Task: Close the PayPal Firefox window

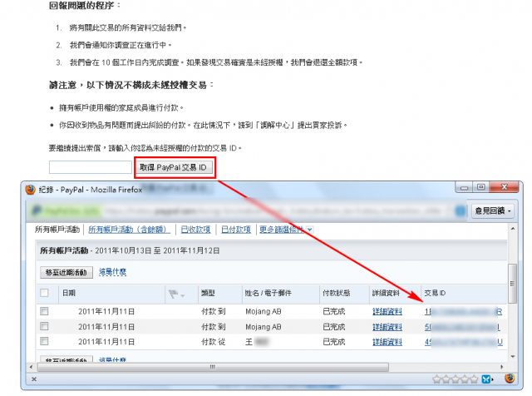Action: point(504,187)
